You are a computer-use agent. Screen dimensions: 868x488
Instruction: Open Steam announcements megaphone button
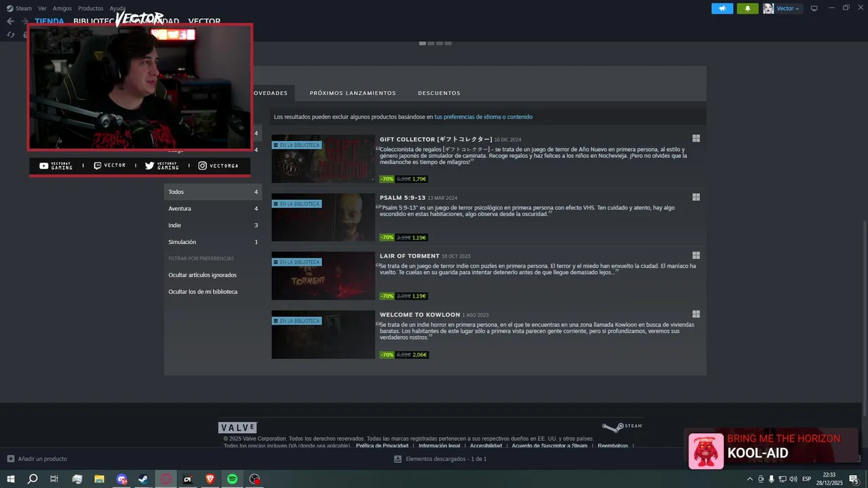tap(722, 8)
